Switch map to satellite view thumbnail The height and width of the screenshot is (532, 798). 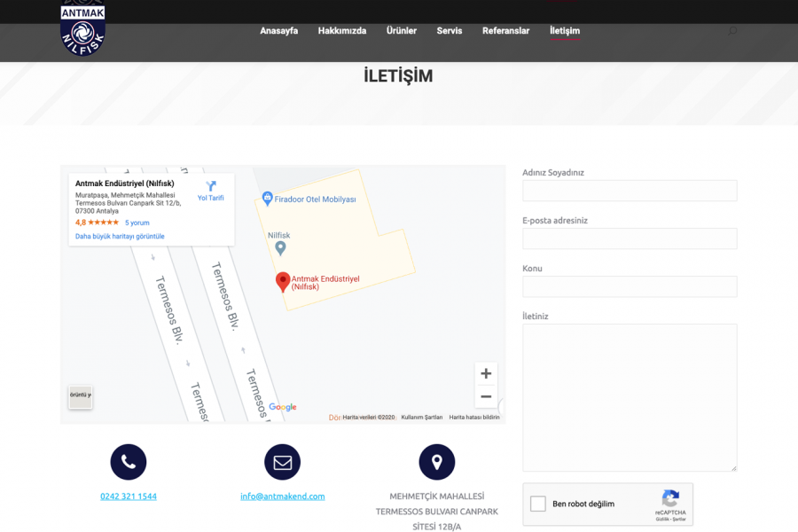click(81, 396)
